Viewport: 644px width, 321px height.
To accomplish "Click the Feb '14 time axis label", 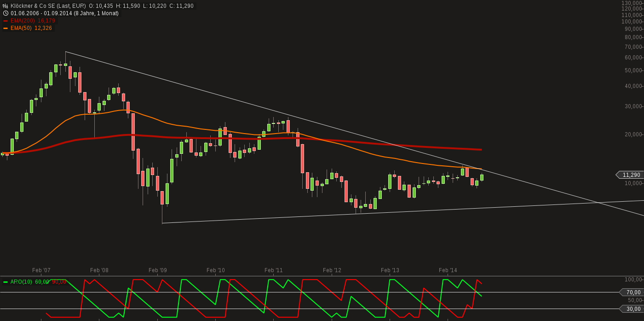I will click(x=448, y=270).
